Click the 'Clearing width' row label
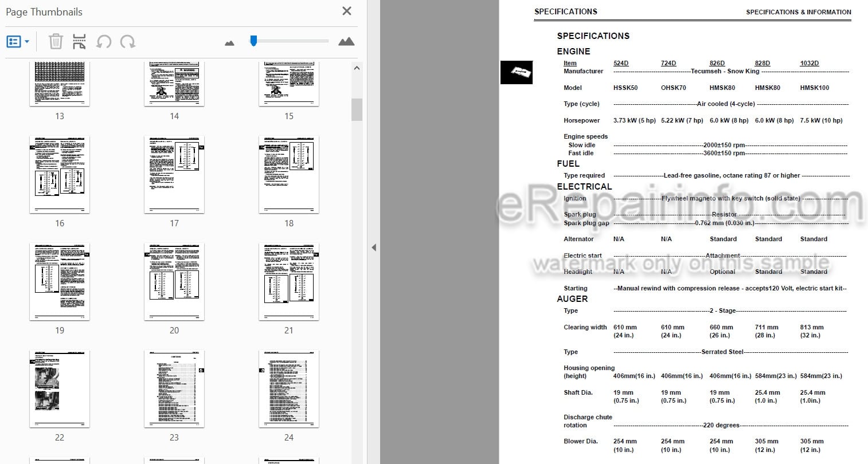 tap(585, 327)
